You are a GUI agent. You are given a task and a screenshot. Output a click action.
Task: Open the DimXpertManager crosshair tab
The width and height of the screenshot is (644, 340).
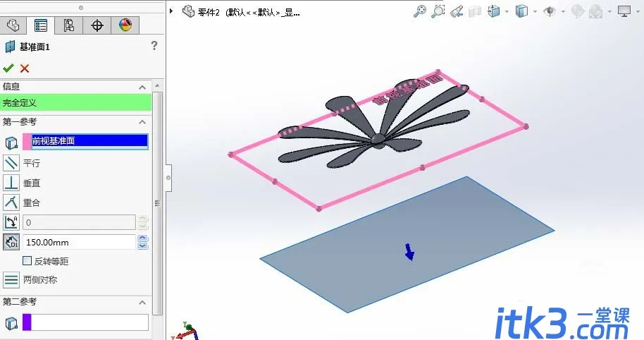click(97, 25)
